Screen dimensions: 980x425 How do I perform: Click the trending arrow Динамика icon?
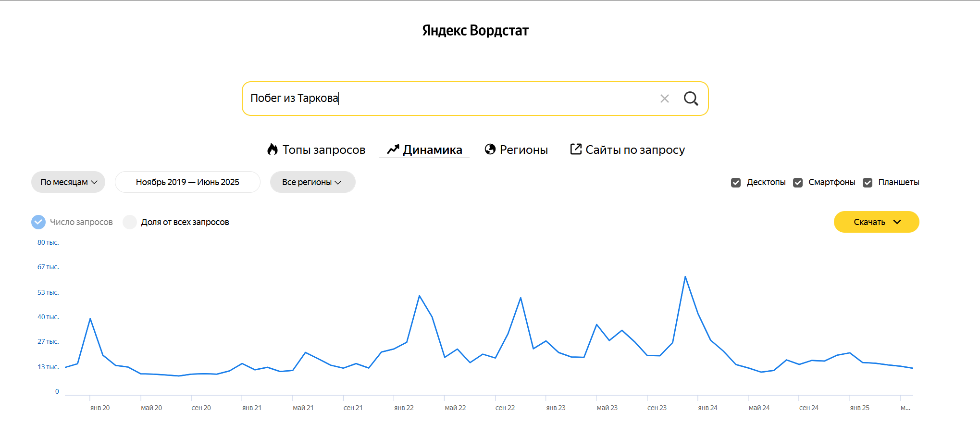pyautogui.click(x=393, y=150)
